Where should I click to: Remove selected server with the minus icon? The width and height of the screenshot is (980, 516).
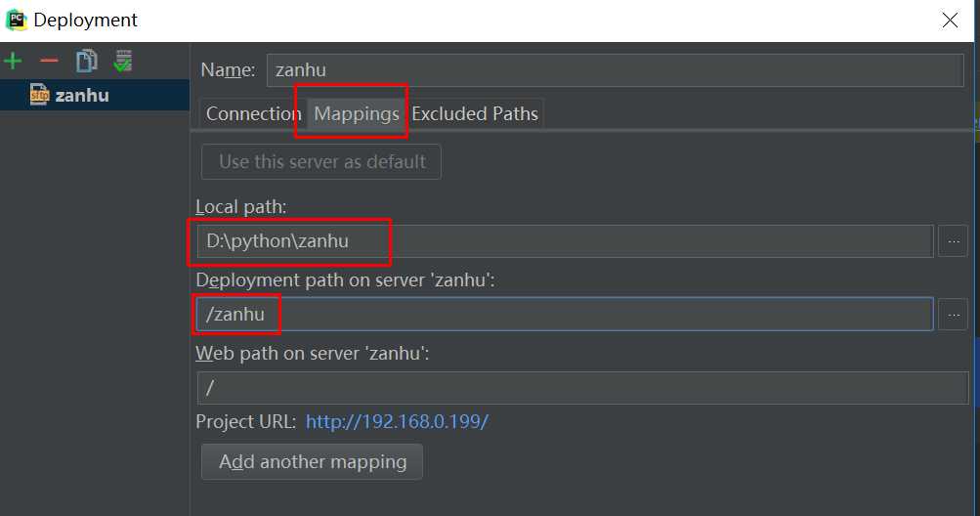click(49, 61)
